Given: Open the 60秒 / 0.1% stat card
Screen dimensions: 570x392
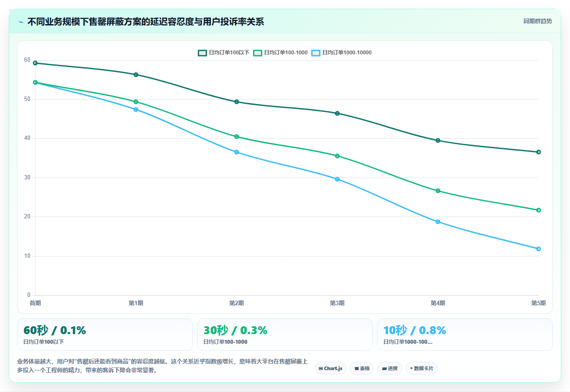Looking at the screenshot, I should coord(105,335).
